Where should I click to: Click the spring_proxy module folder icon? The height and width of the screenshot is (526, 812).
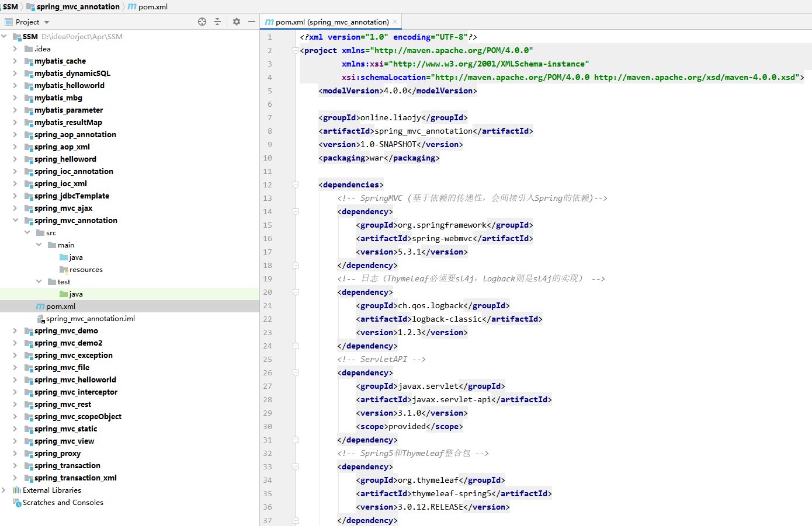pyautogui.click(x=29, y=454)
